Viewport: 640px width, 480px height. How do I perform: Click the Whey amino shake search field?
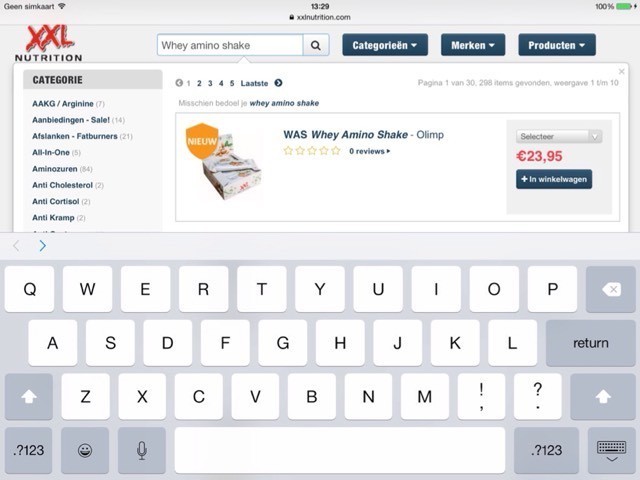tap(230, 45)
